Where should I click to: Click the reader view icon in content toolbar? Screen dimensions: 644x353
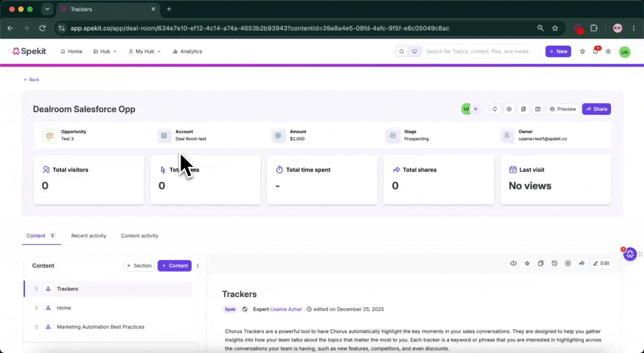(513, 263)
